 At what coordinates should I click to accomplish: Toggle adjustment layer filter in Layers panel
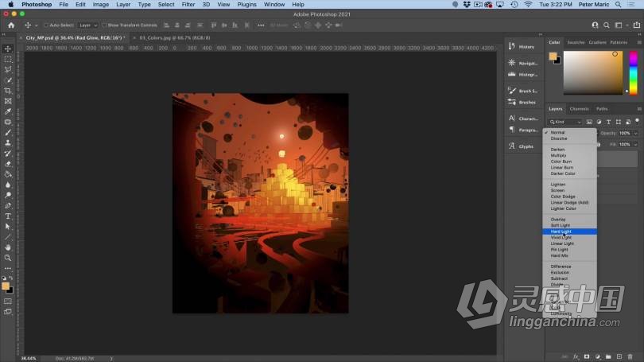click(599, 122)
